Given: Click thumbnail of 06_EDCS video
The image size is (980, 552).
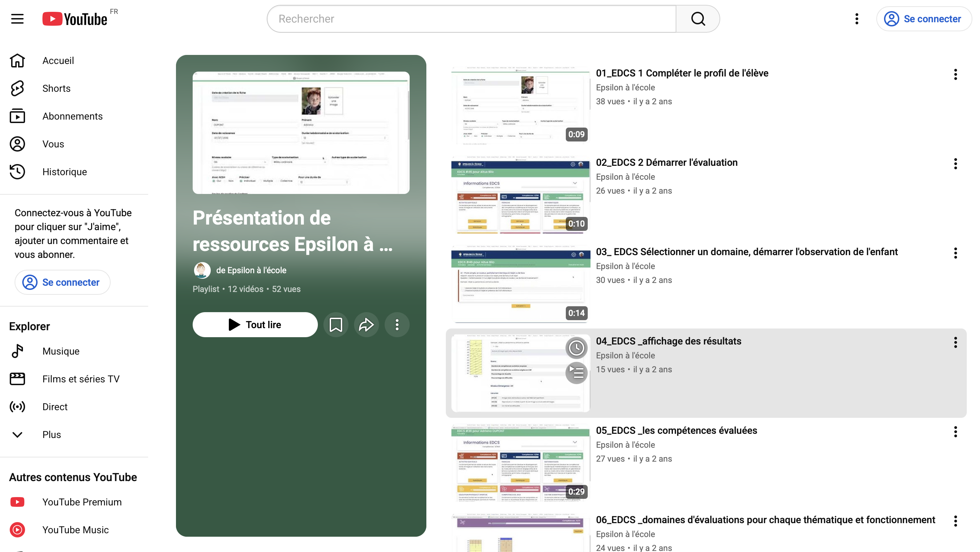Looking at the screenshot, I should click(521, 532).
